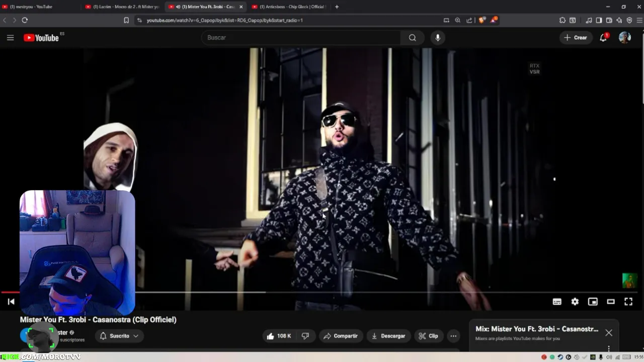Open the extensions puzzle icon
Viewport: 644px width, 362px height.
562,20
